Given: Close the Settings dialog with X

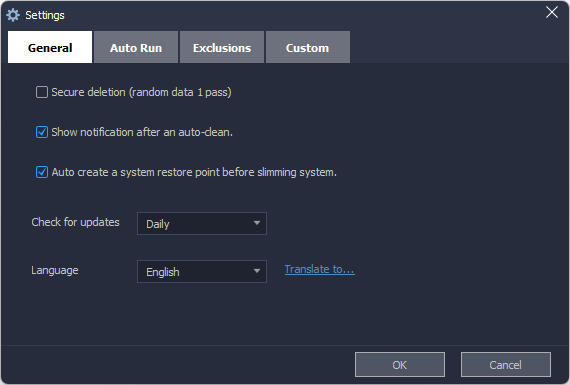Looking at the screenshot, I should click(x=551, y=12).
